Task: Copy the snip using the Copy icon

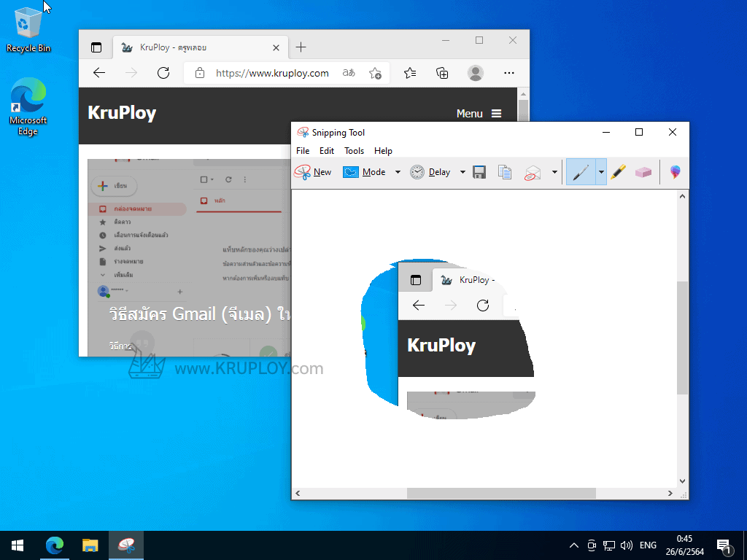Action: point(505,172)
